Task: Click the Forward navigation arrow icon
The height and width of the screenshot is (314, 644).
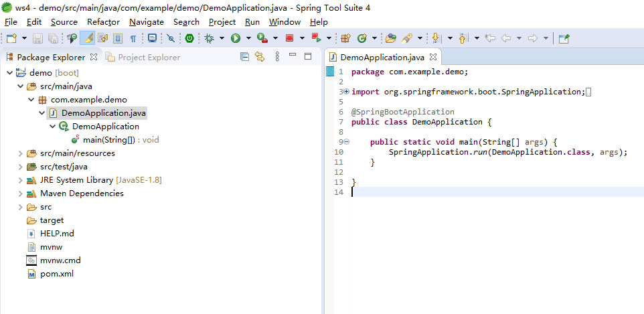Action: pyautogui.click(x=533, y=39)
